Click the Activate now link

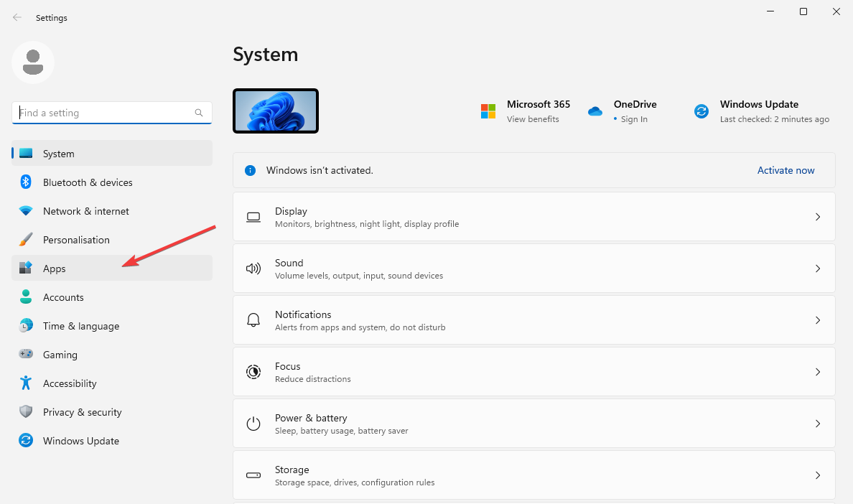click(786, 170)
